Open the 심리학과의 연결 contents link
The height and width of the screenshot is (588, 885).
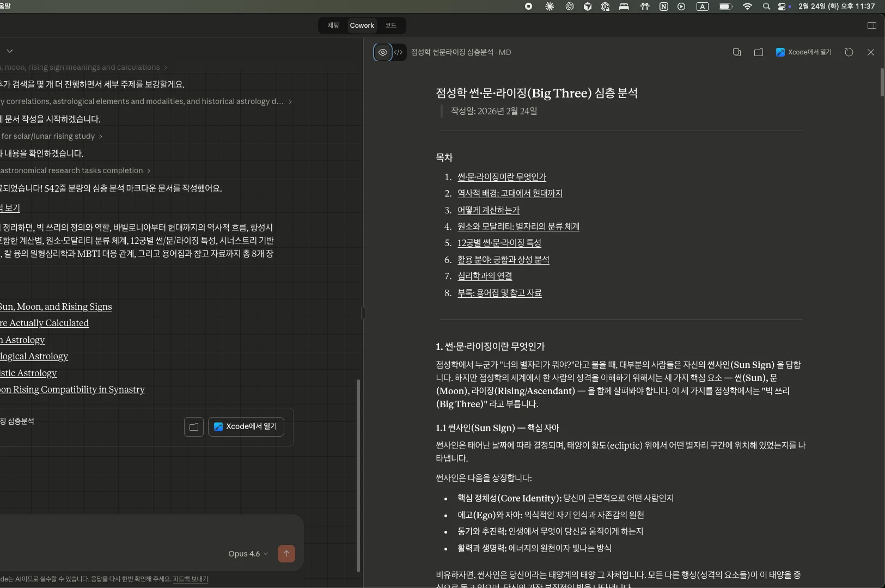(x=485, y=276)
